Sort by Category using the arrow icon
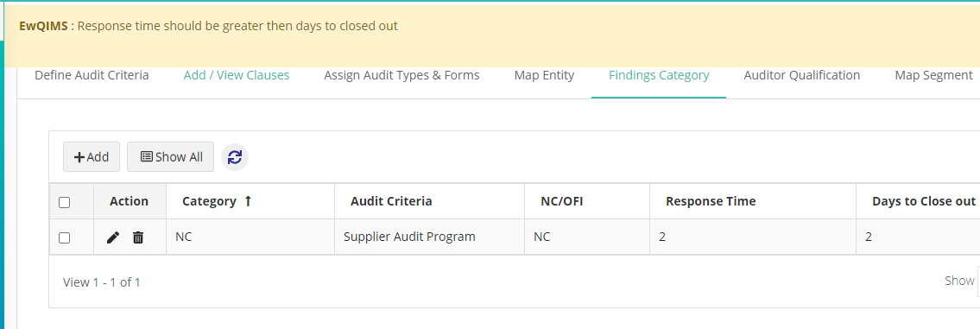This screenshot has width=980, height=329. click(x=248, y=201)
